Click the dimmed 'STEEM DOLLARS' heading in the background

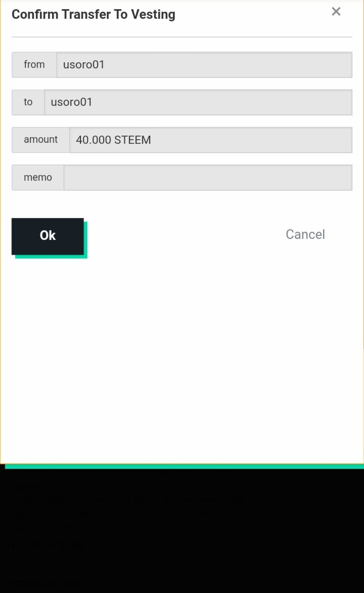coord(45,584)
